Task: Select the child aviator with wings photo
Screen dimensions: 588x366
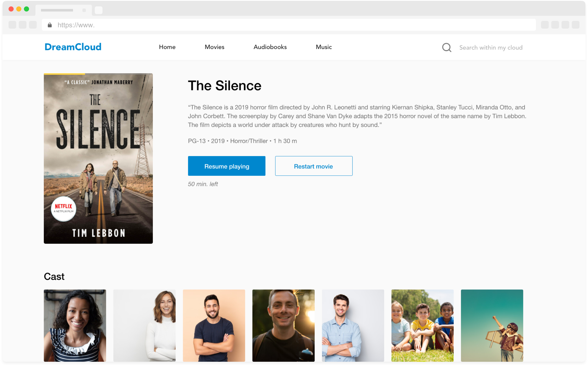Action: 492,325
